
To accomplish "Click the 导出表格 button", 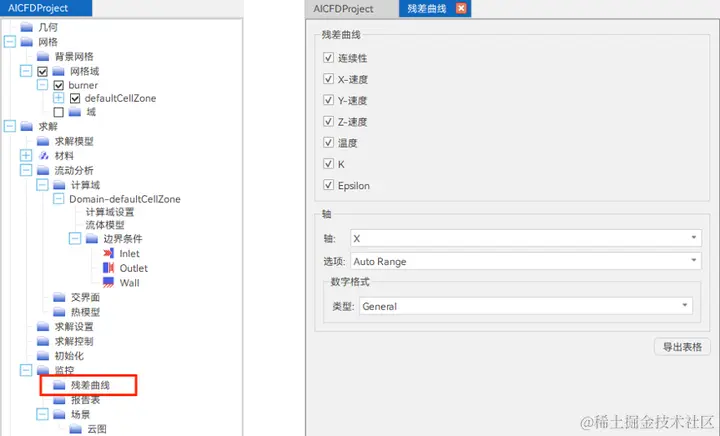I will click(x=682, y=347).
